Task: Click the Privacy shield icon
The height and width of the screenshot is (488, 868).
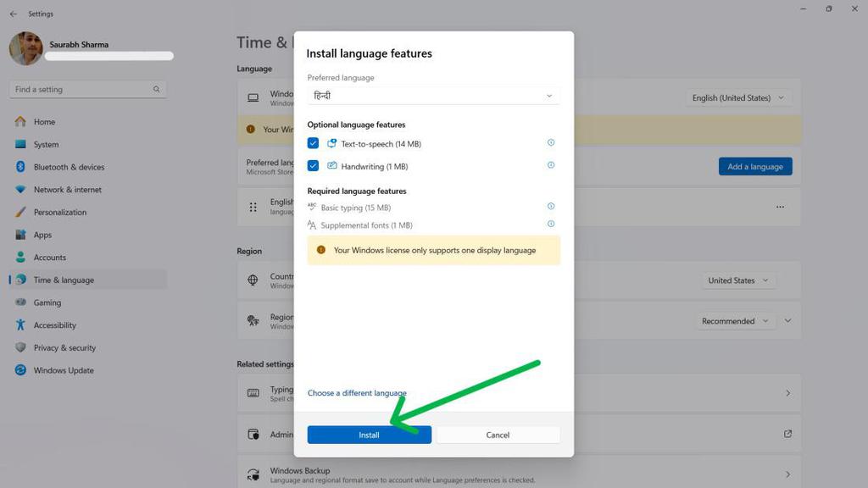Action: [x=20, y=347]
